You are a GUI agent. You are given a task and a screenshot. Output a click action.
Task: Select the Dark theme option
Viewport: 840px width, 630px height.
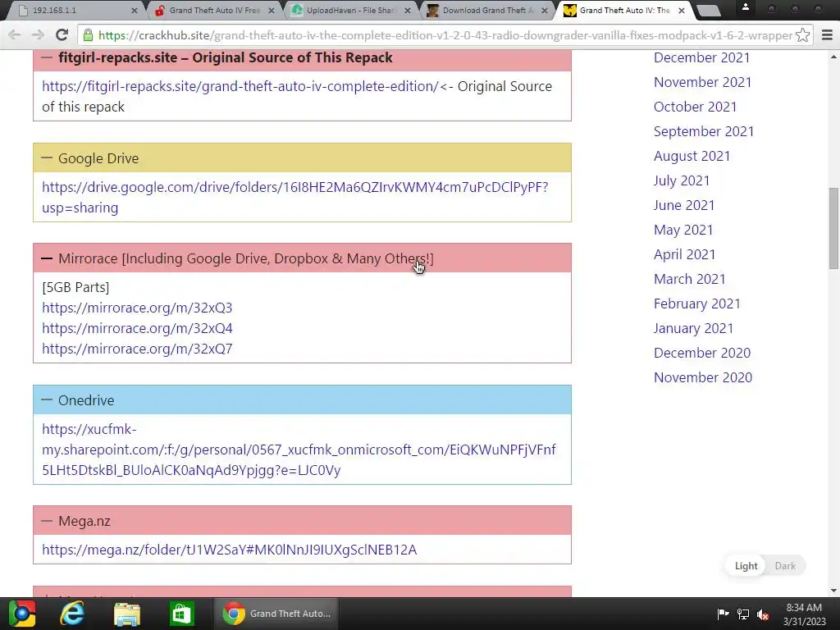[785, 566]
